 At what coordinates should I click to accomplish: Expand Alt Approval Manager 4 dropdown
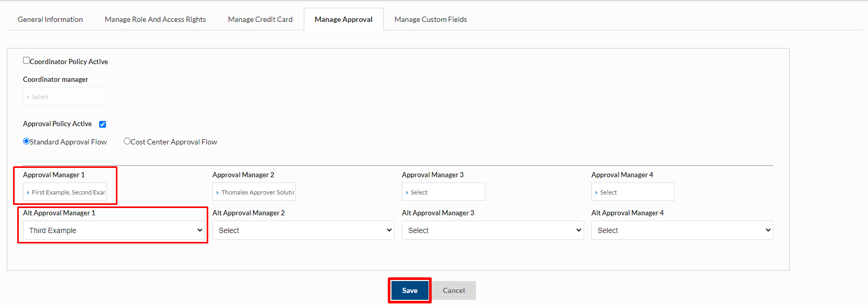(682, 230)
